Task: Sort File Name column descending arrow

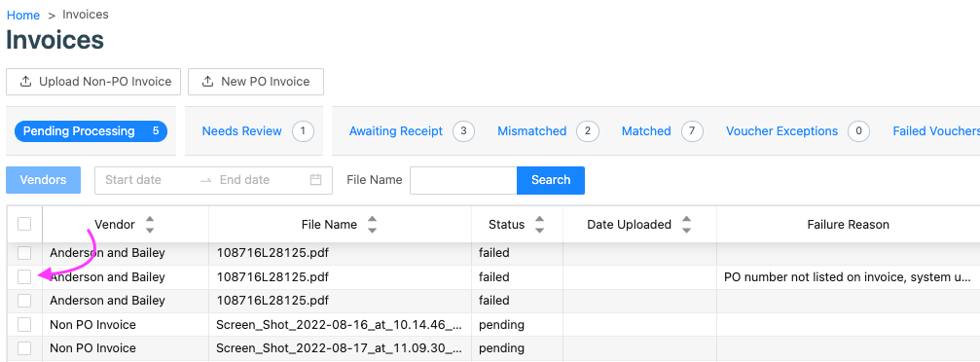Action: 372,230
